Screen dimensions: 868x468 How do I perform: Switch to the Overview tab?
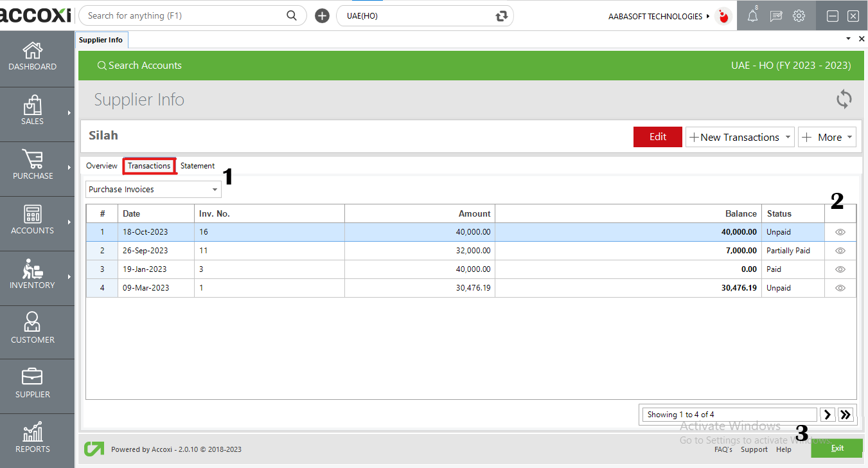pos(102,165)
